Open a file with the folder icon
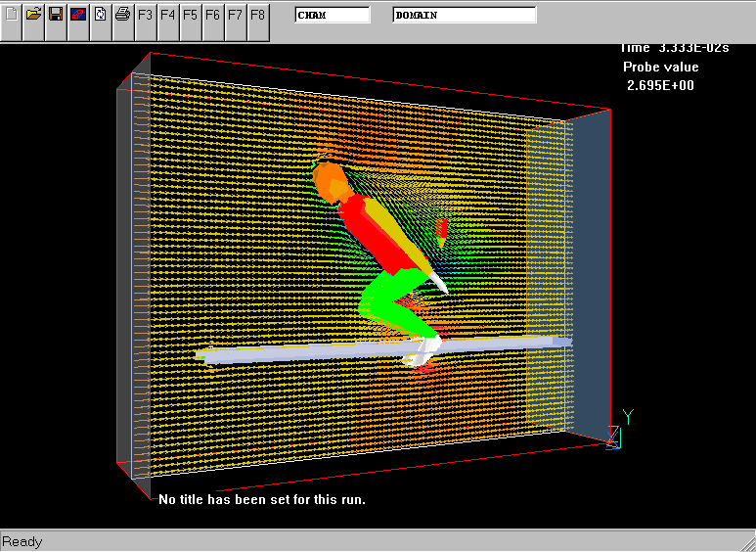This screenshot has width=756, height=552. [33, 15]
